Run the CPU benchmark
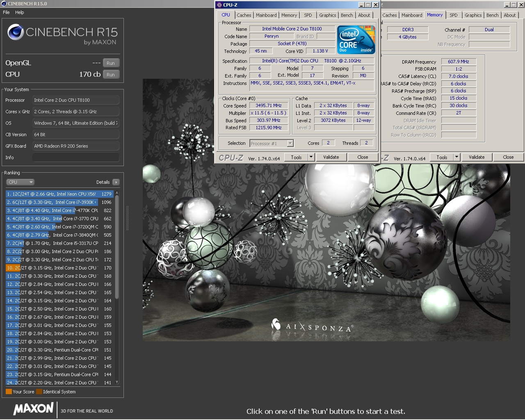 click(x=111, y=75)
